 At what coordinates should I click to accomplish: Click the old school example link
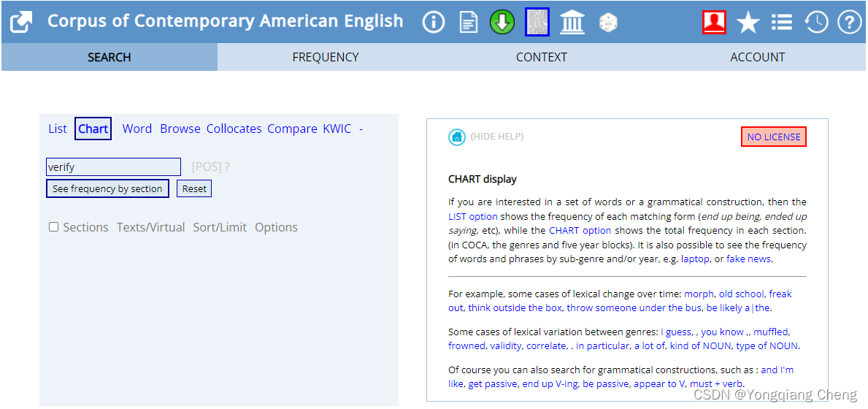(741, 294)
